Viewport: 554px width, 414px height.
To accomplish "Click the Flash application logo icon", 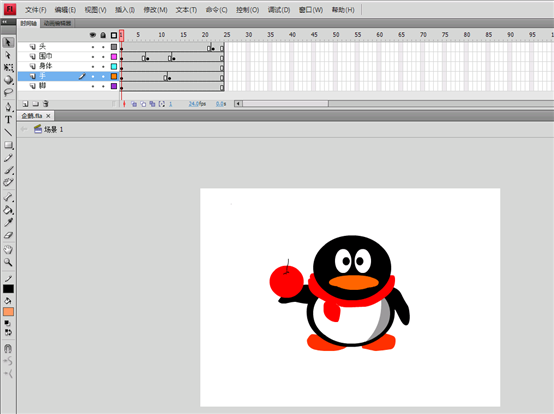I will tap(10, 9).
